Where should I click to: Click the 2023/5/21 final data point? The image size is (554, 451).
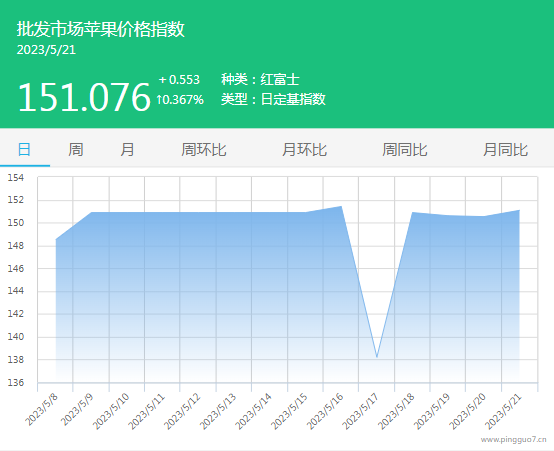(519, 210)
